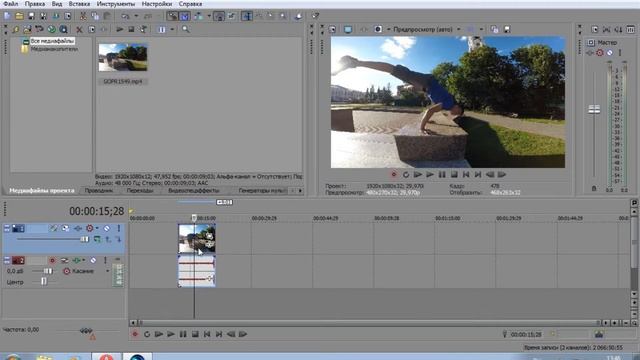
Task: Switch to the 'Видеоспецэффекты' tab
Action: pos(193,191)
